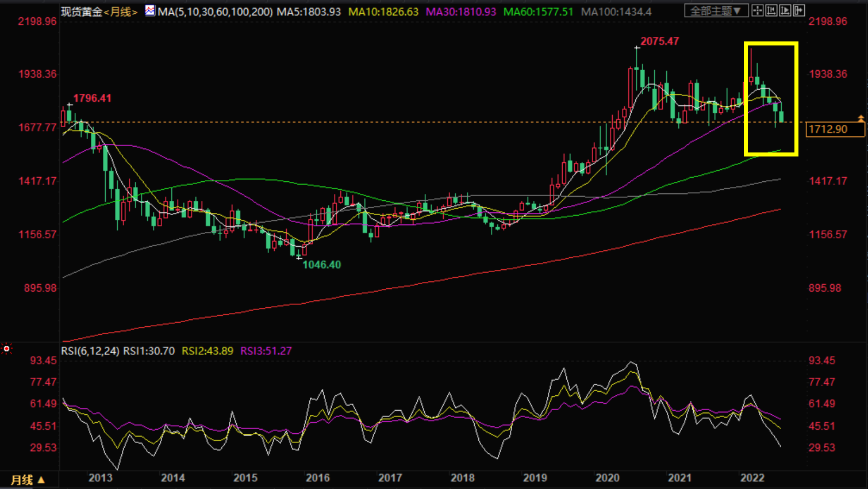Image resolution: width=868 pixels, height=489 pixels.
Task: Expand the 月线 period selector at bottom left
Action: coord(28,480)
